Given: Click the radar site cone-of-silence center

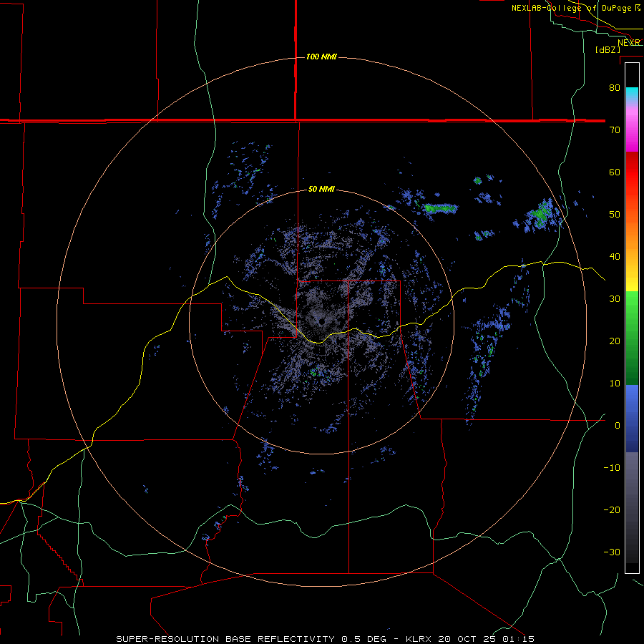Looking at the screenshot, I should tap(321, 321).
